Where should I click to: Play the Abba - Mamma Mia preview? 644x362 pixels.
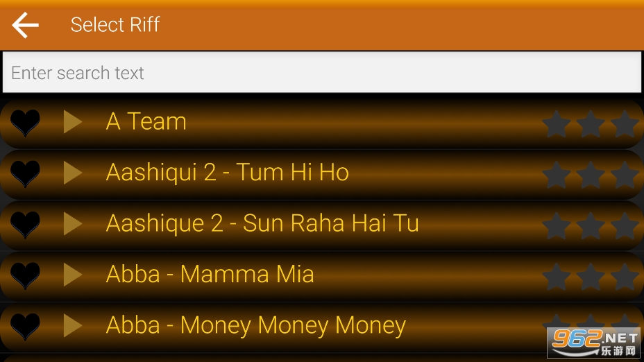[x=73, y=275]
